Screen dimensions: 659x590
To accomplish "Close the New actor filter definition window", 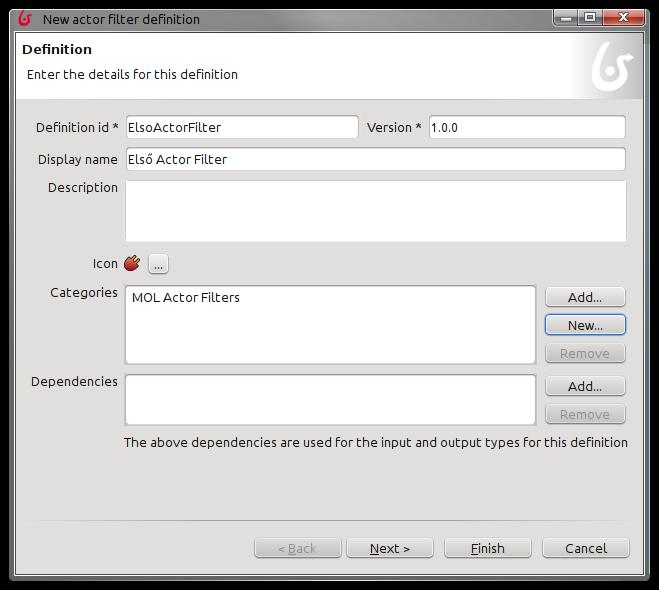I will point(623,18).
